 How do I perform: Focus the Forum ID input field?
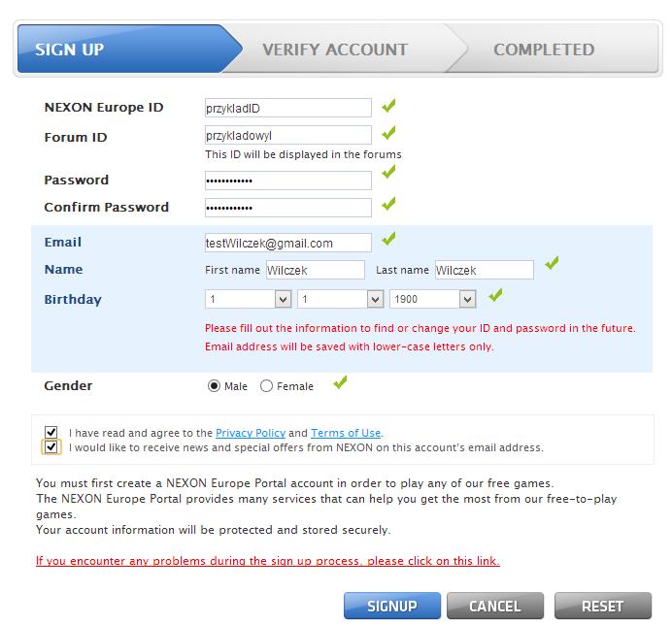click(288, 135)
